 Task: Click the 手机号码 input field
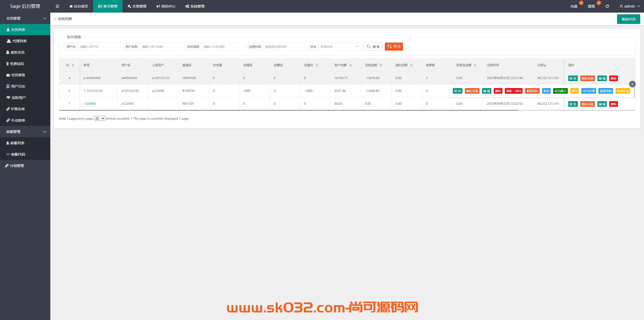tap(222, 47)
